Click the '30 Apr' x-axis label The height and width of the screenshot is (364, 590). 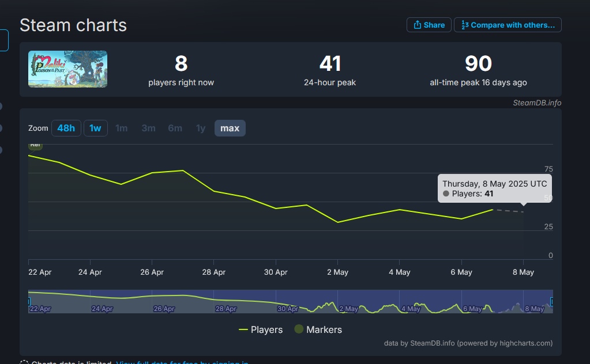pyautogui.click(x=276, y=272)
